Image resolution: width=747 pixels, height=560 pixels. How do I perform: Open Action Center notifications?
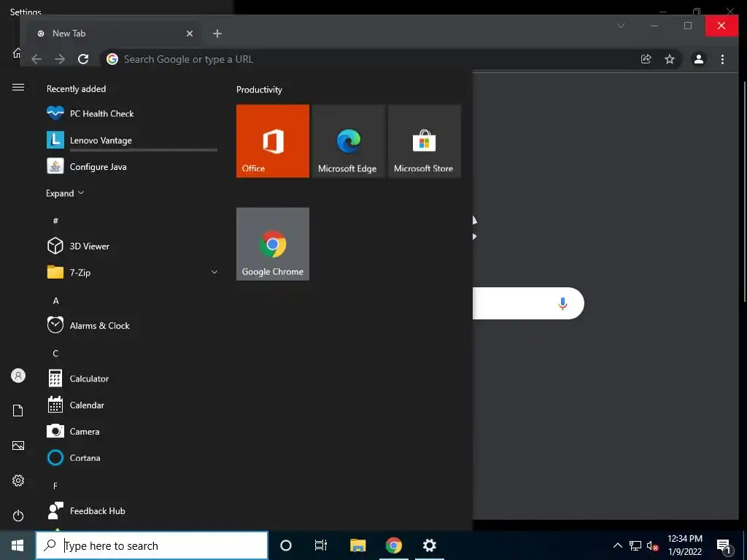pyautogui.click(x=724, y=545)
